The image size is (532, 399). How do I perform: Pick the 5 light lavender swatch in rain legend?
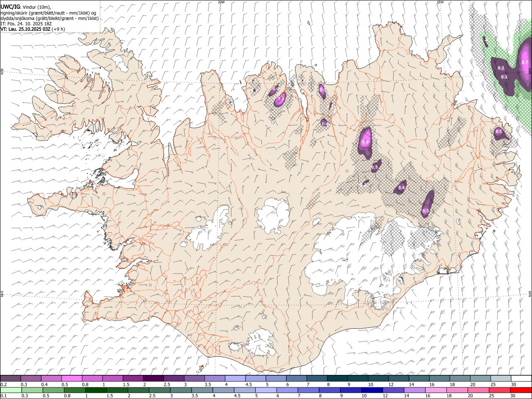pyautogui.click(x=266, y=390)
